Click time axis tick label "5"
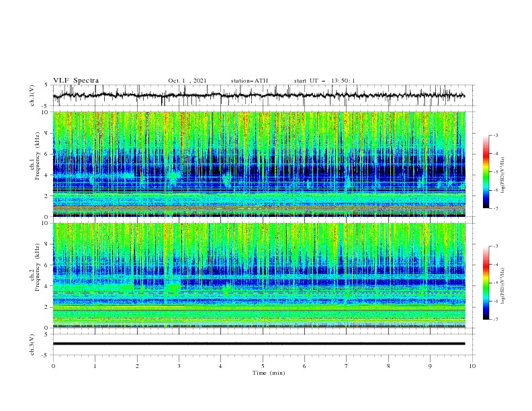 (263, 366)
